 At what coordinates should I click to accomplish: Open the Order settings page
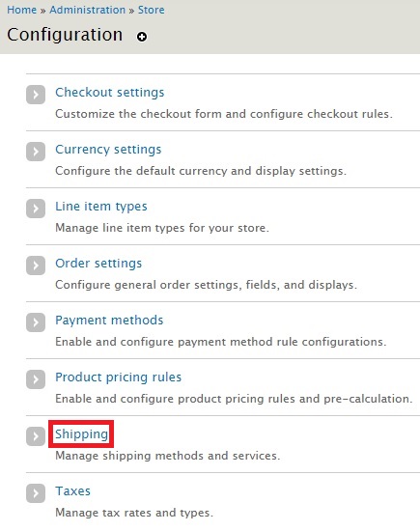tap(98, 264)
